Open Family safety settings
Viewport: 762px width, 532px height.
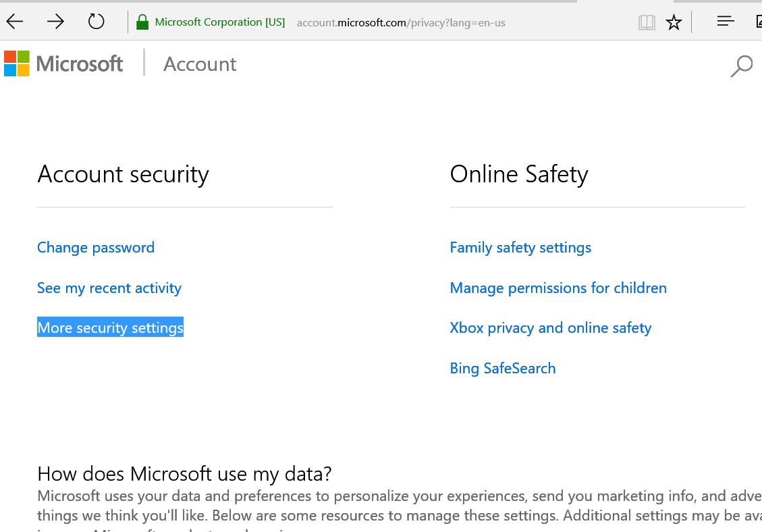520,247
